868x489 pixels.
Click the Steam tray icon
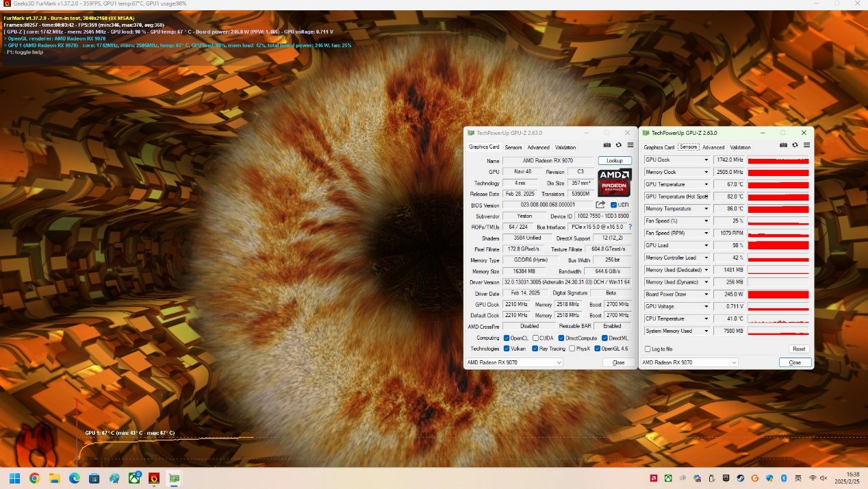tap(740, 478)
